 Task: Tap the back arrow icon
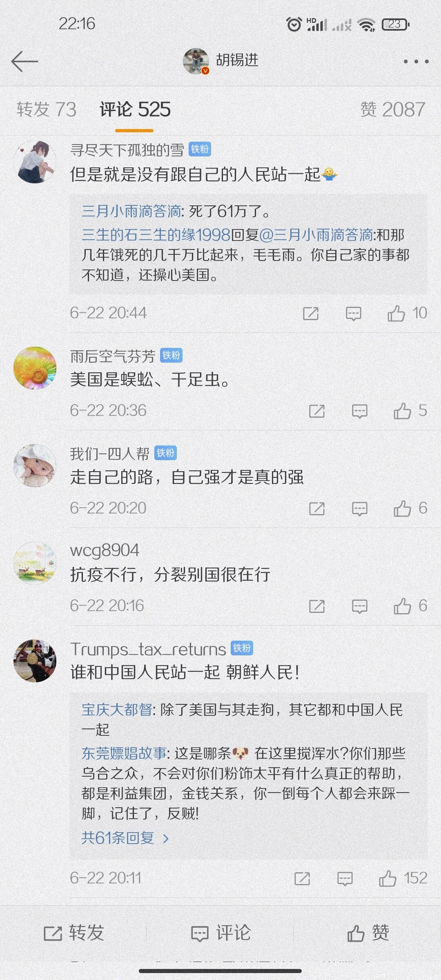coord(24,62)
